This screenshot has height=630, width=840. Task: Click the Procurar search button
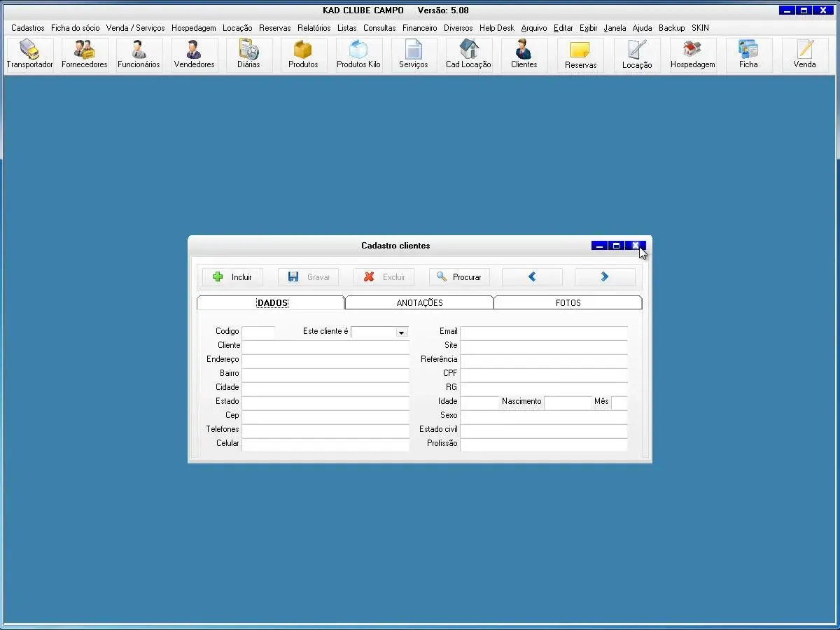tap(459, 277)
